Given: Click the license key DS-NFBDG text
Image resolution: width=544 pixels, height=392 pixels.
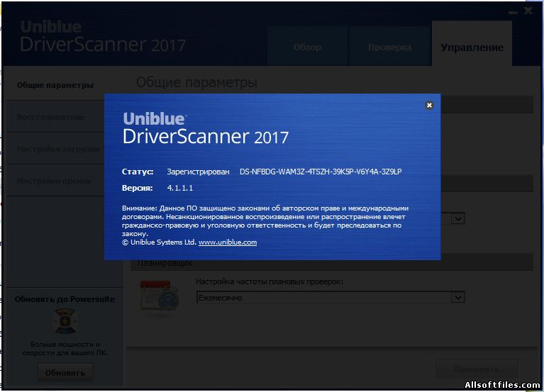Looking at the screenshot, I should point(321,172).
